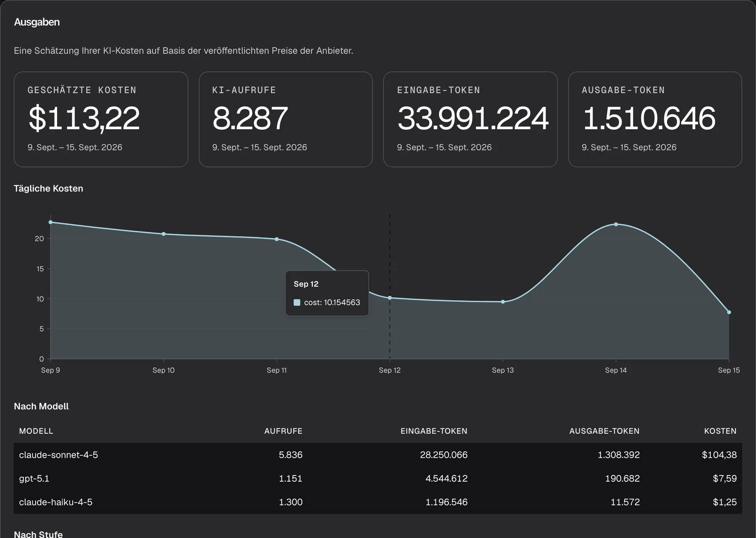This screenshot has height=538, width=756.
Task: Click the Sep 14 x-axis label
Action: tap(616, 370)
